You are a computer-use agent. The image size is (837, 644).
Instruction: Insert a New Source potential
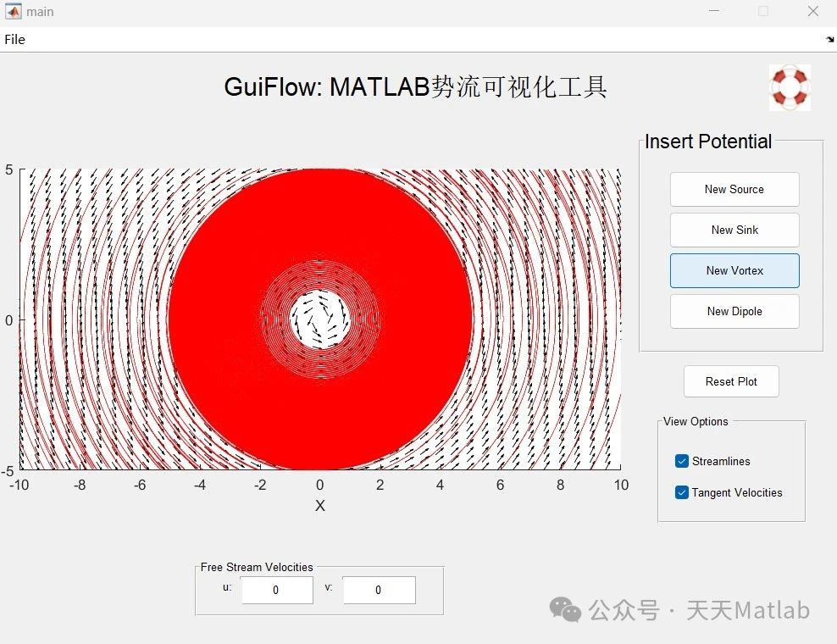[734, 189]
